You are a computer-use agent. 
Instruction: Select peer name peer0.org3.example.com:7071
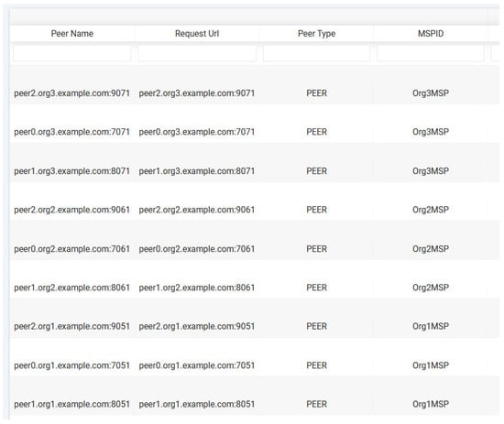click(72, 132)
